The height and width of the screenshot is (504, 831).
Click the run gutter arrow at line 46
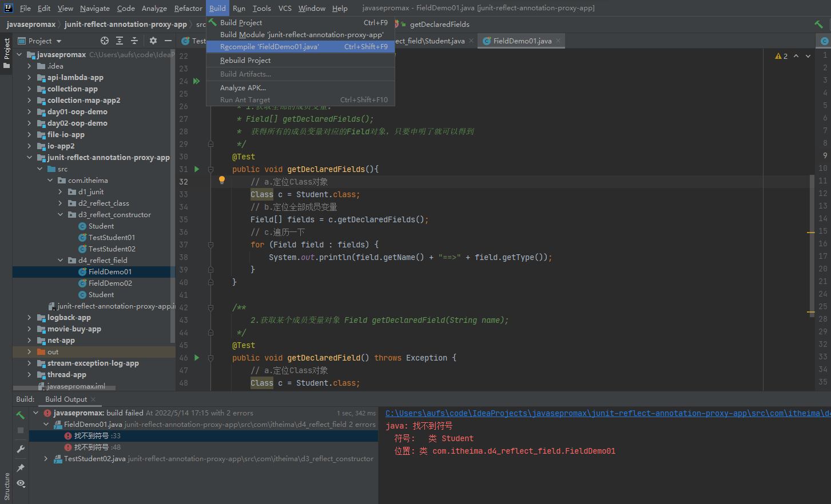coord(197,358)
